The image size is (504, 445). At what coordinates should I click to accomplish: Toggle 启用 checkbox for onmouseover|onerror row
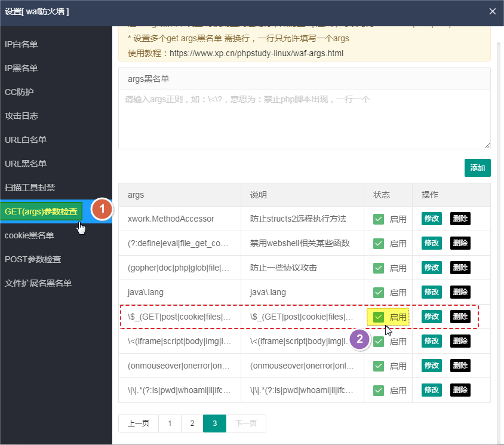[x=379, y=366]
